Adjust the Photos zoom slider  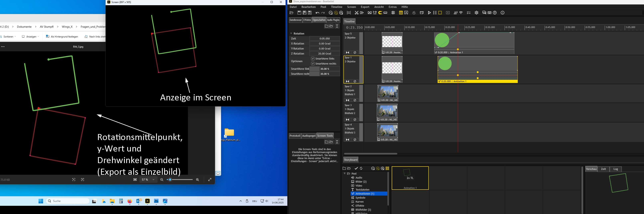180,180
